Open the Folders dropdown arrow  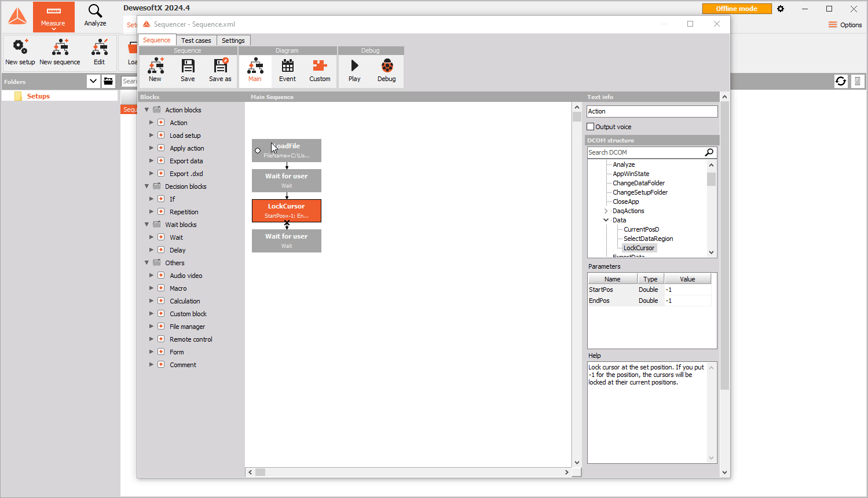point(93,81)
